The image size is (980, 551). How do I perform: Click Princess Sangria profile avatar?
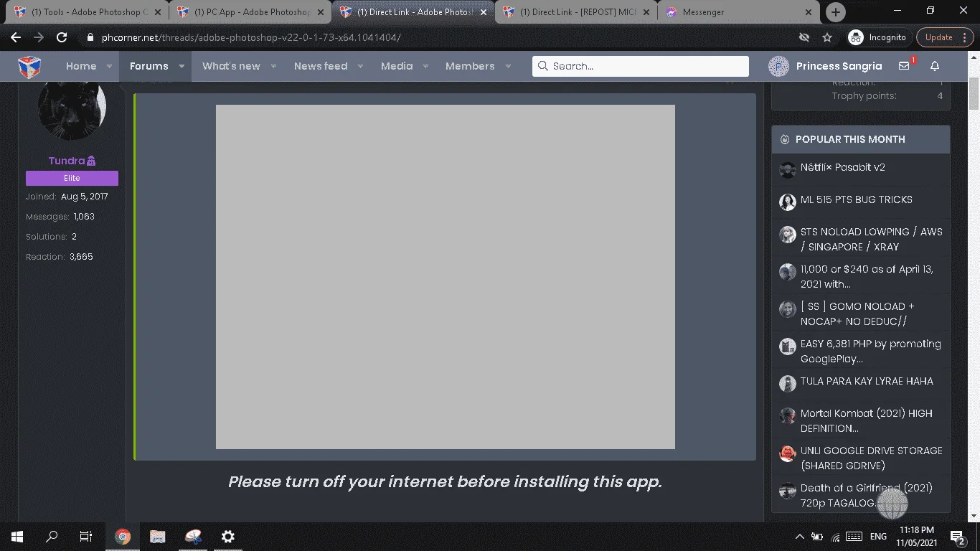[x=778, y=67]
